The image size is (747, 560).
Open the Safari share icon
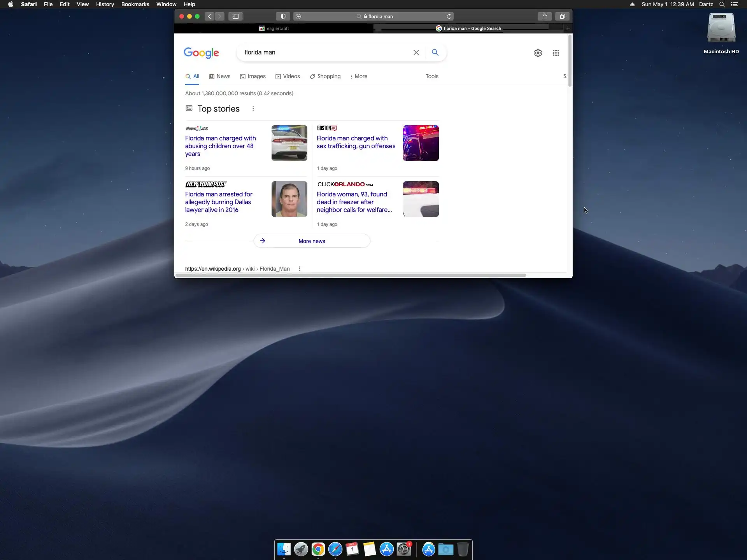tap(545, 16)
